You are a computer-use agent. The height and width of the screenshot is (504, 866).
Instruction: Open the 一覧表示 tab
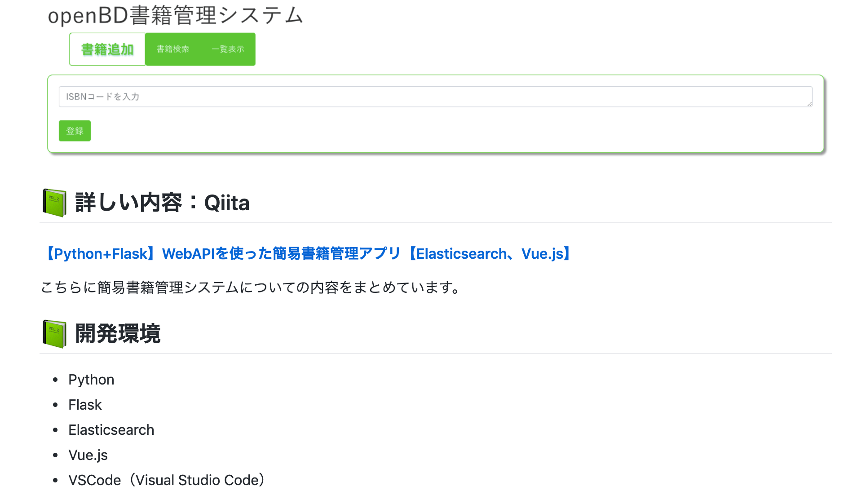coord(229,49)
